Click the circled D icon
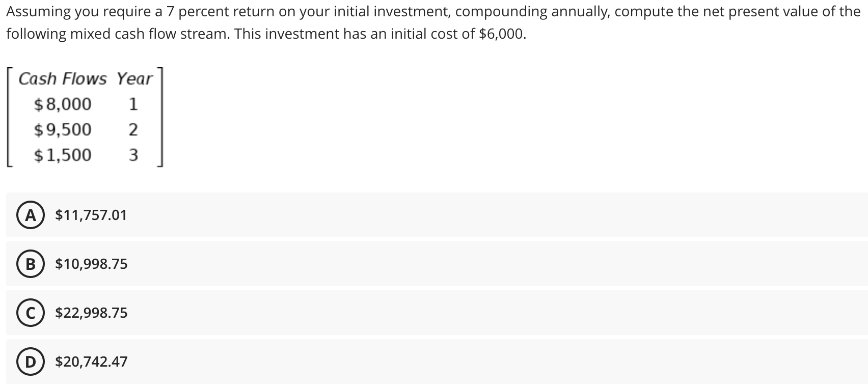 point(31,362)
